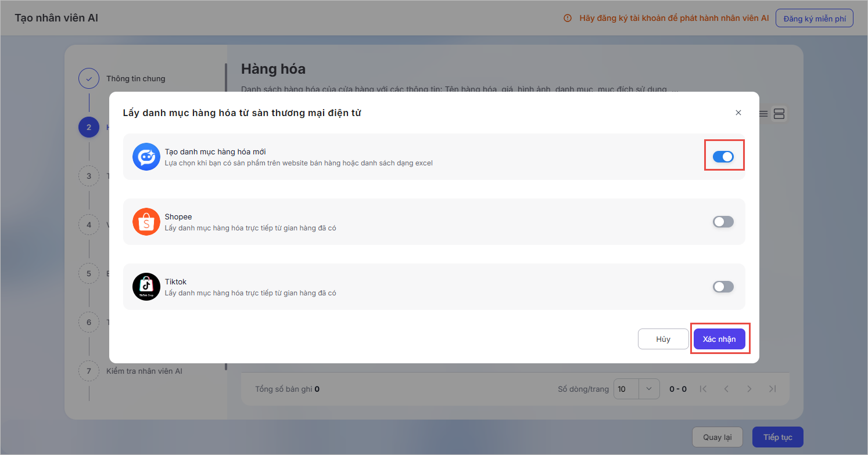This screenshot has height=455, width=868.
Task: Enable the Tiktok catalog toggle
Action: (723, 287)
